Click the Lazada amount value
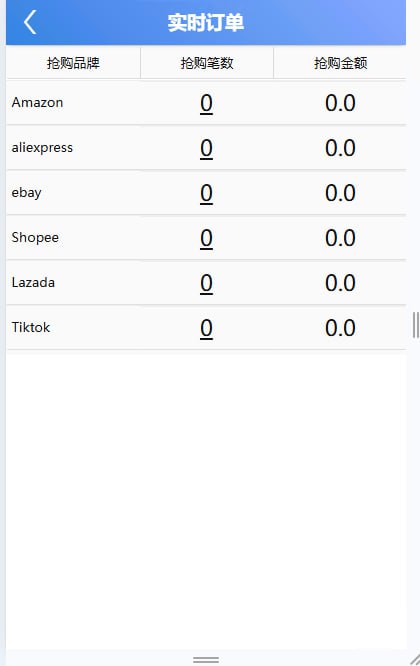Image resolution: width=420 pixels, height=666 pixels. (340, 283)
